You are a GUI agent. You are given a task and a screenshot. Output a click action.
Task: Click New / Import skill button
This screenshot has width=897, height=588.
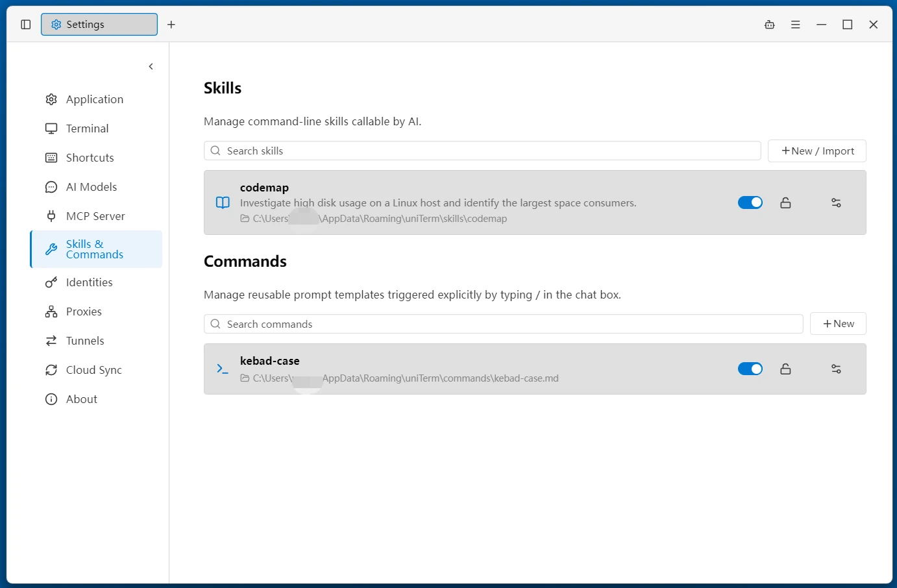coord(817,151)
